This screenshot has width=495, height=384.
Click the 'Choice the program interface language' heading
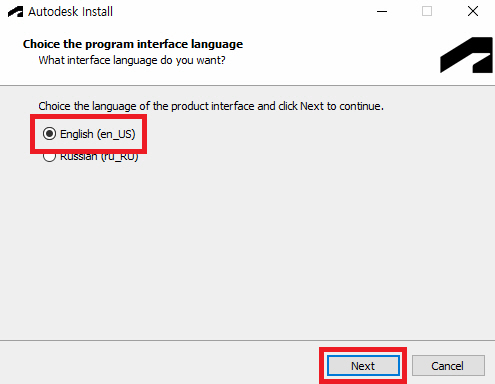133,44
